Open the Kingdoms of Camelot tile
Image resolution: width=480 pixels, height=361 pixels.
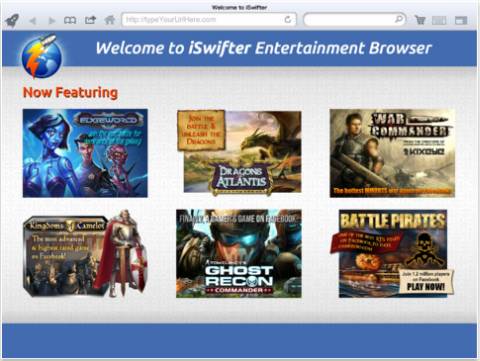(x=85, y=253)
